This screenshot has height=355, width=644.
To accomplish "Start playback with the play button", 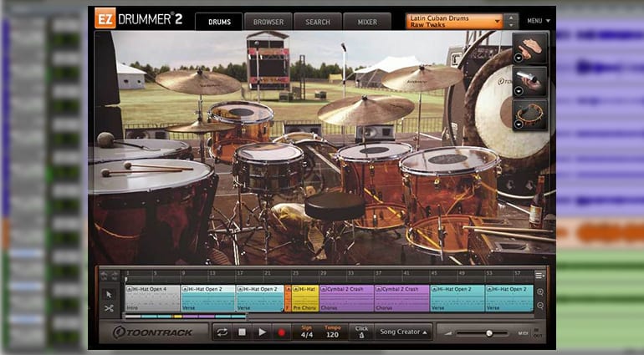I will (x=262, y=332).
